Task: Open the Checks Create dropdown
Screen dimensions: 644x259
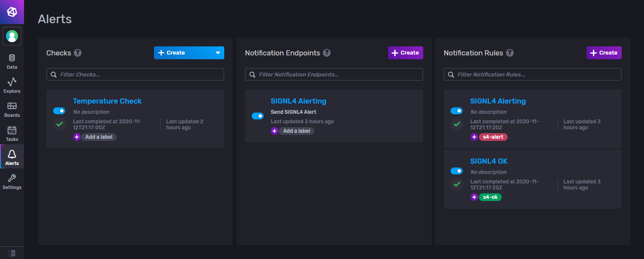Action: pyautogui.click(x=189, y=53)
